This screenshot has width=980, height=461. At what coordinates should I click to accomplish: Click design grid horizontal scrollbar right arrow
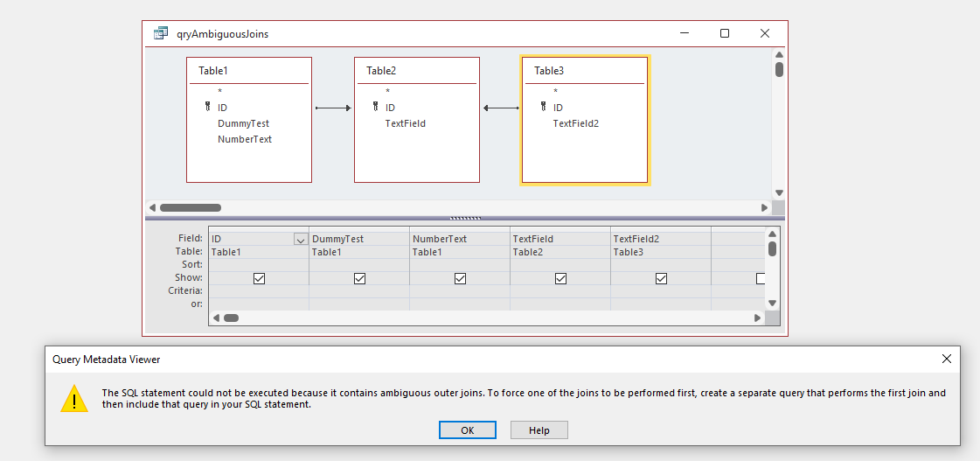point(757,318)
